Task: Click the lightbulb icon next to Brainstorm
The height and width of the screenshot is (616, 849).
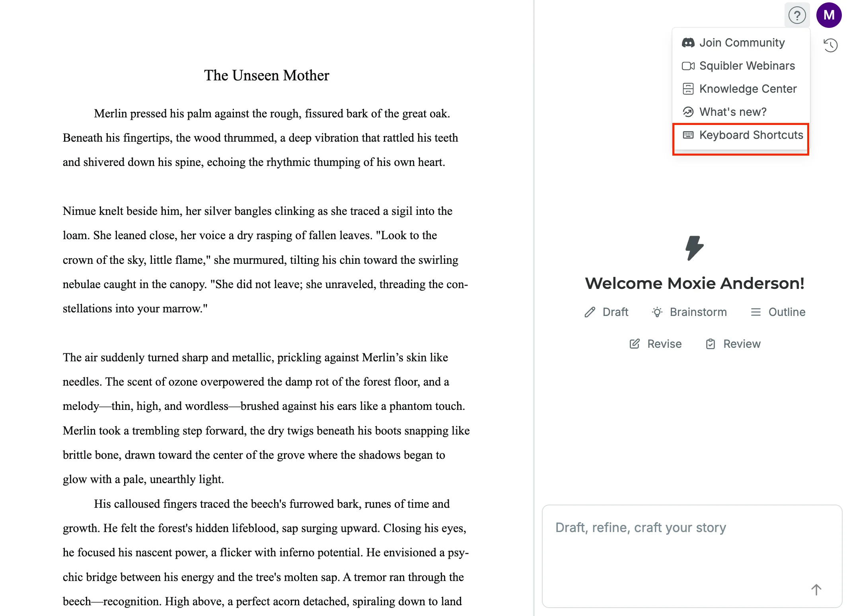Action: click(657, 312)
